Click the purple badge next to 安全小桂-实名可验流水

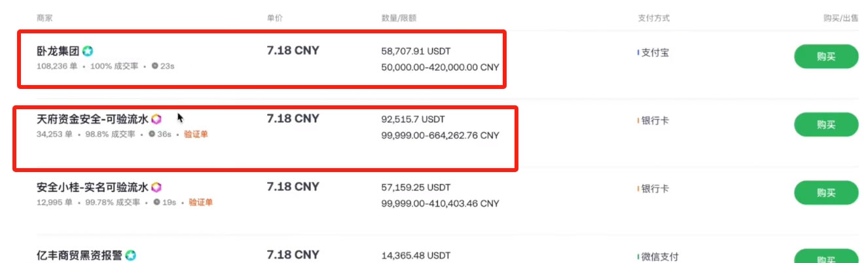pyautogui.click(x=156, y=187)
